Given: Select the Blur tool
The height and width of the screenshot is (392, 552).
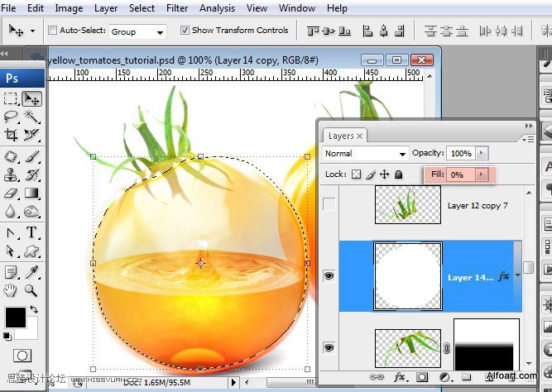Looking at the screenshot, I should tap(11, 211).
